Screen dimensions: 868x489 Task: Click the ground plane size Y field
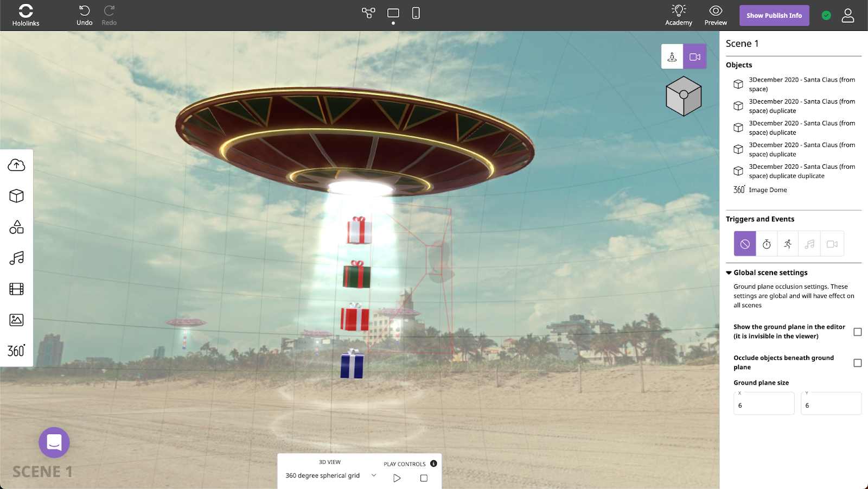coord(831,403)
